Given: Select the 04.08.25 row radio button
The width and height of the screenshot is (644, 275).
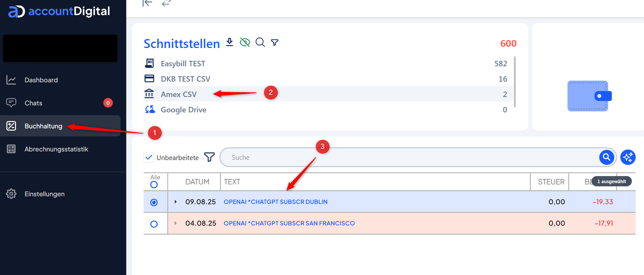Looking at the screenshot, I should coord(154,224).
